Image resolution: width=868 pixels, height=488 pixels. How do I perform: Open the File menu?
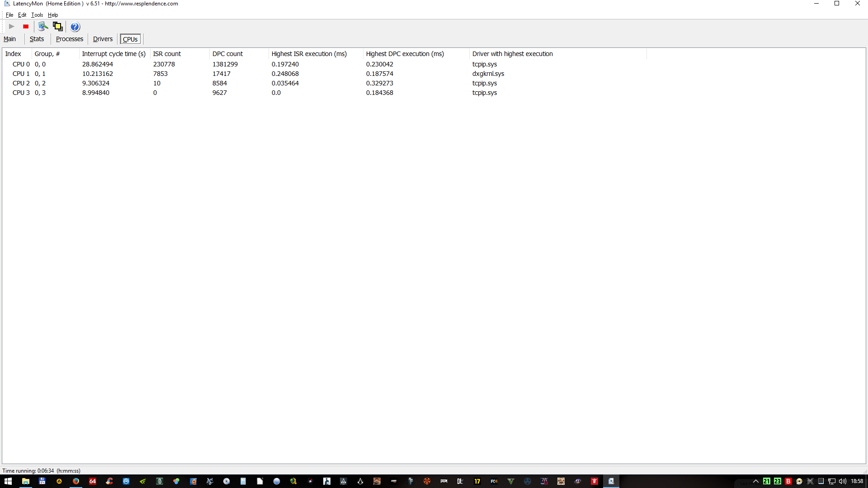click(x=9, y=15)
